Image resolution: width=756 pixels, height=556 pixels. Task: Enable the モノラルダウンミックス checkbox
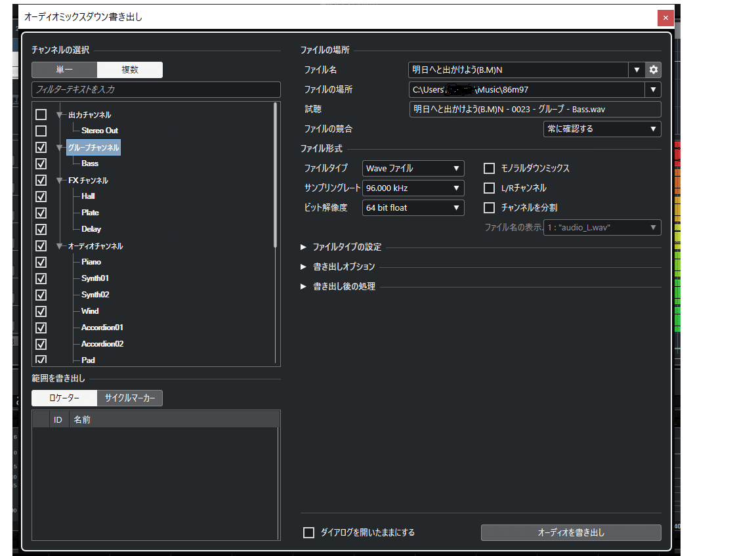[489, 168]
